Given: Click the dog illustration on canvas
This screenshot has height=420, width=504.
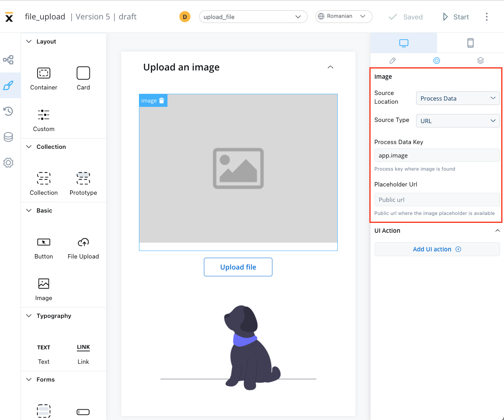Looking at the screenshot, I should pos(252,347).
